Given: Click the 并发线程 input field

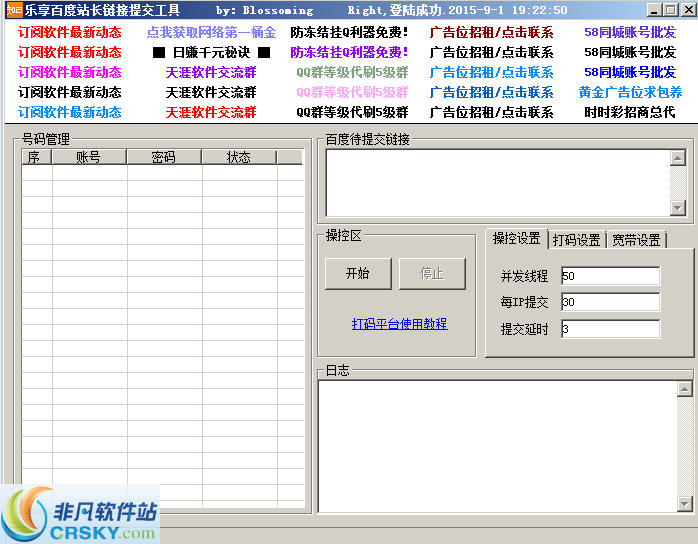Looking at the screenshot, I should point(610,276).
